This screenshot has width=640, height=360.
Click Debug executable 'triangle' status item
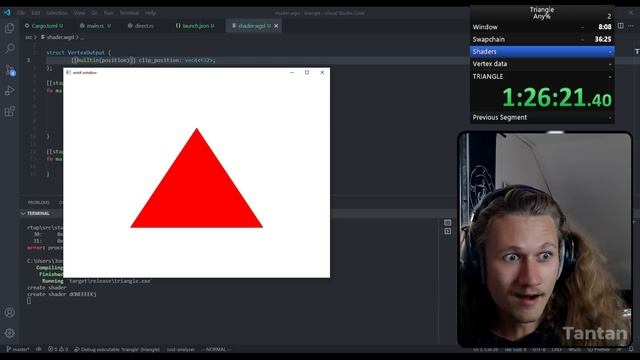pos(117,349)
